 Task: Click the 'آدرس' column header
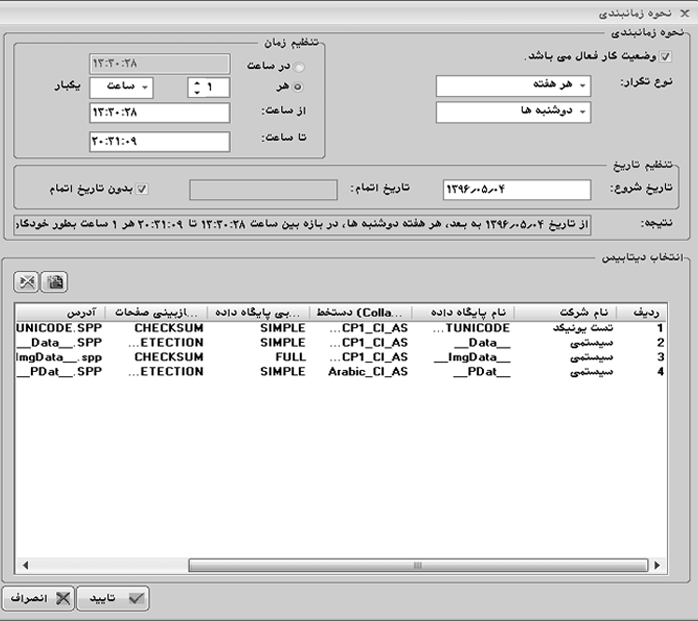[58, 312]
